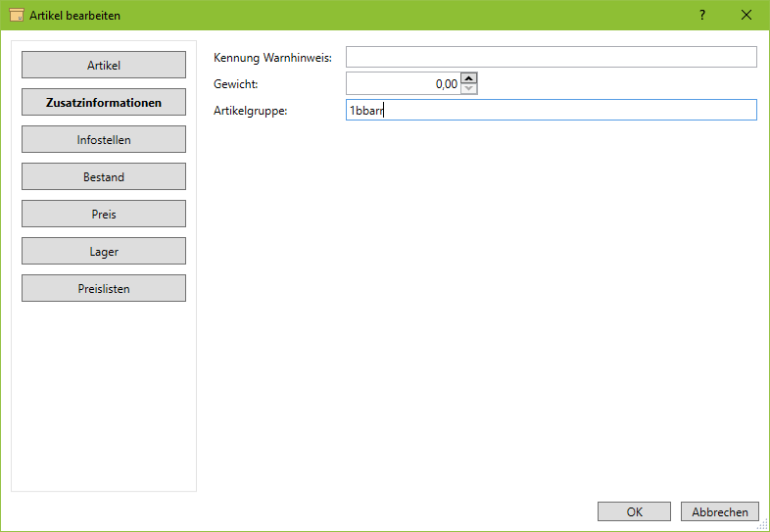This screenshot has width=770, height=532.
Task: Select the Zusatzinformationen tab
Action: 104,103
